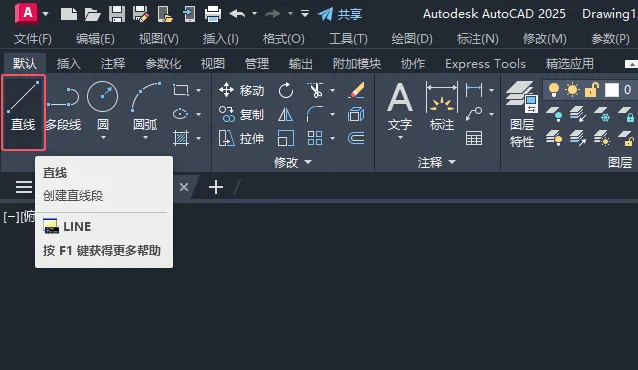Screen dimensions: 638x370
Task: Choose the Rectangle draw tool icon
Action: 181,90
